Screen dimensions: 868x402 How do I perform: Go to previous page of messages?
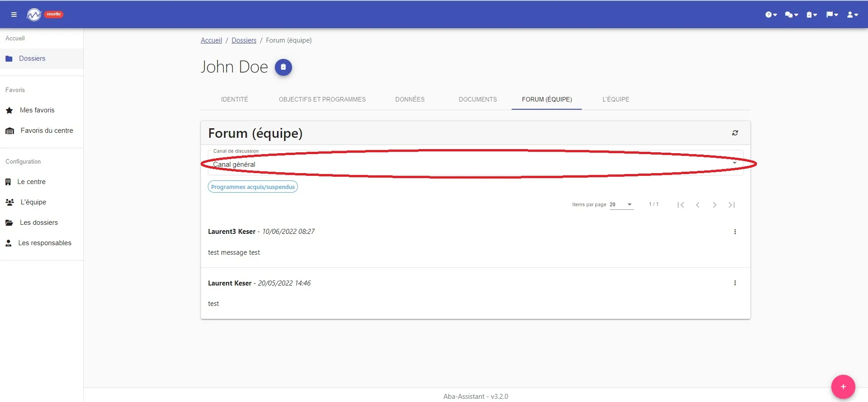(x=698, y=205)
